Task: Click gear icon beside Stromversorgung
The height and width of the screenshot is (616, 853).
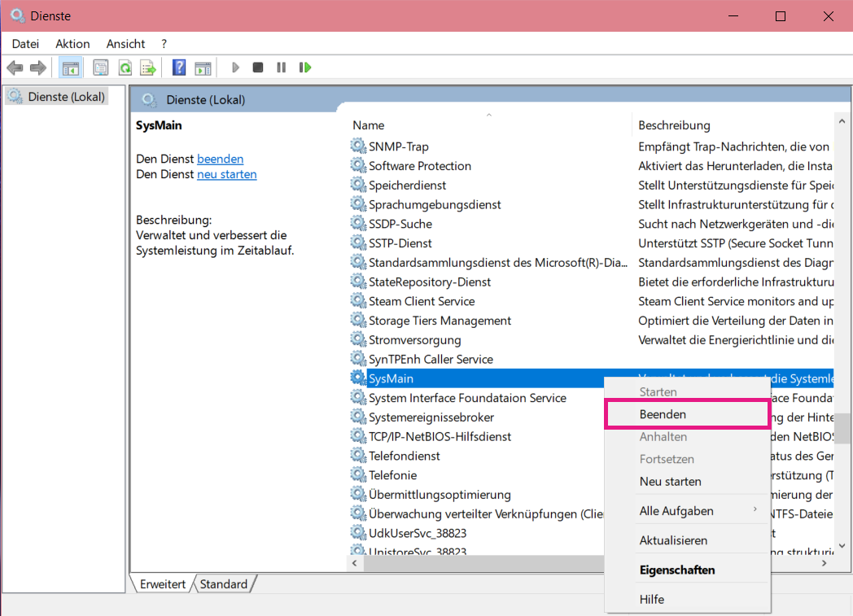Action: coord(358,339)
